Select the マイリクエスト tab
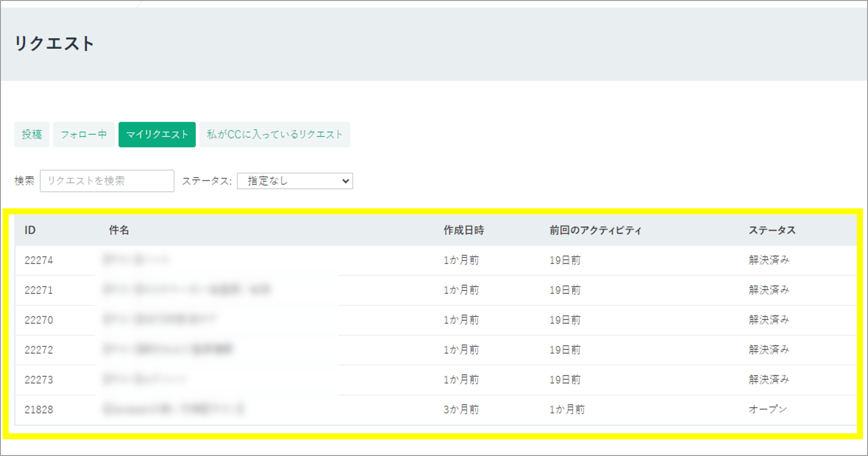Screen dimensions: 868x456 [x=157, y=134]
